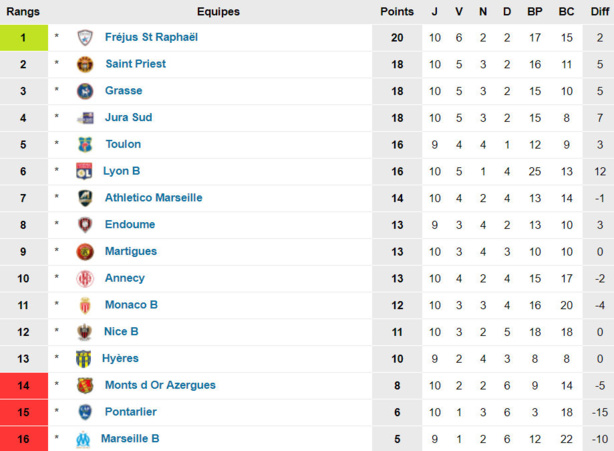The height and width of the screenshot is (451, 614).
Task: Click the Monaco B club crest
Action: coord(85,305)
